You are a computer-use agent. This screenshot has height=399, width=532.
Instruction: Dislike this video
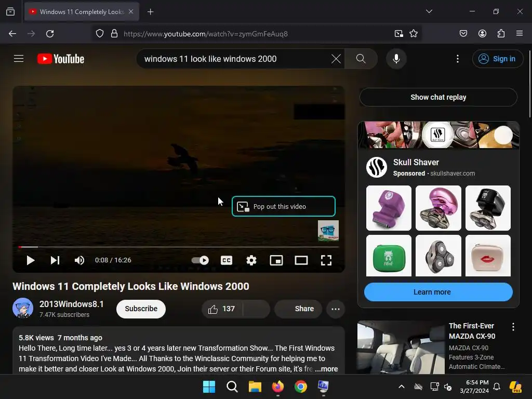tap(257, 309)
